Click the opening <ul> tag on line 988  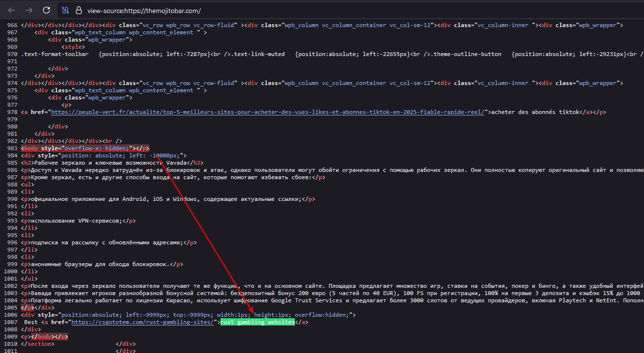28,184
